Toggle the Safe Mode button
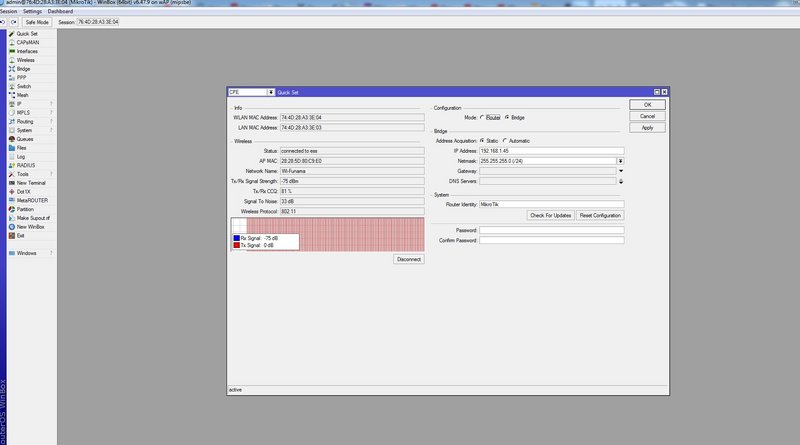 (x=37, y=22)
